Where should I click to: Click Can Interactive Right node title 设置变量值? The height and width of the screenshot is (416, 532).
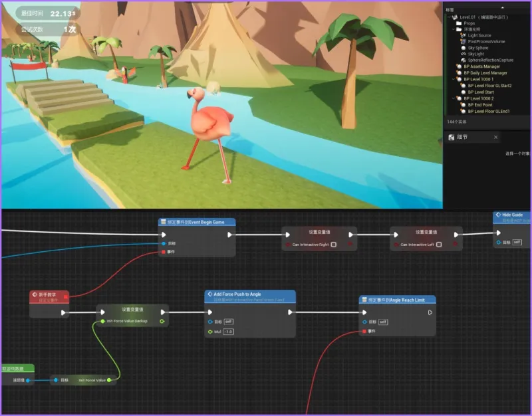tap(319, 232)
